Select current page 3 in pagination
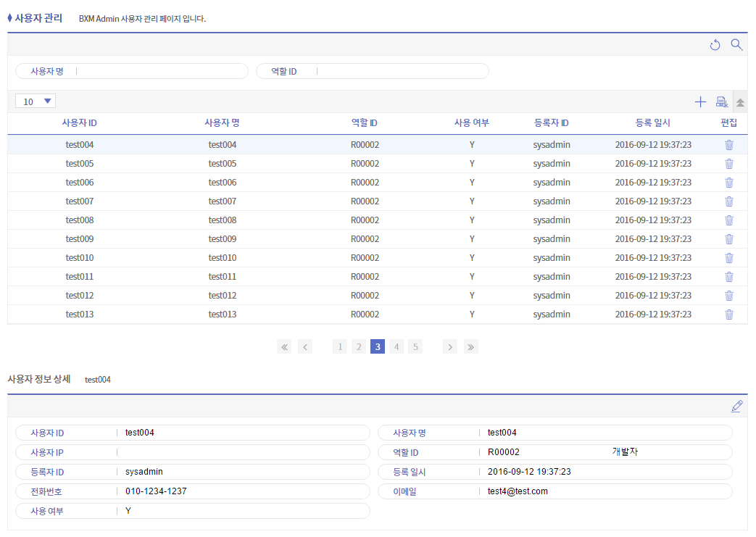The image size is (756, 537). tap(378, 346)
